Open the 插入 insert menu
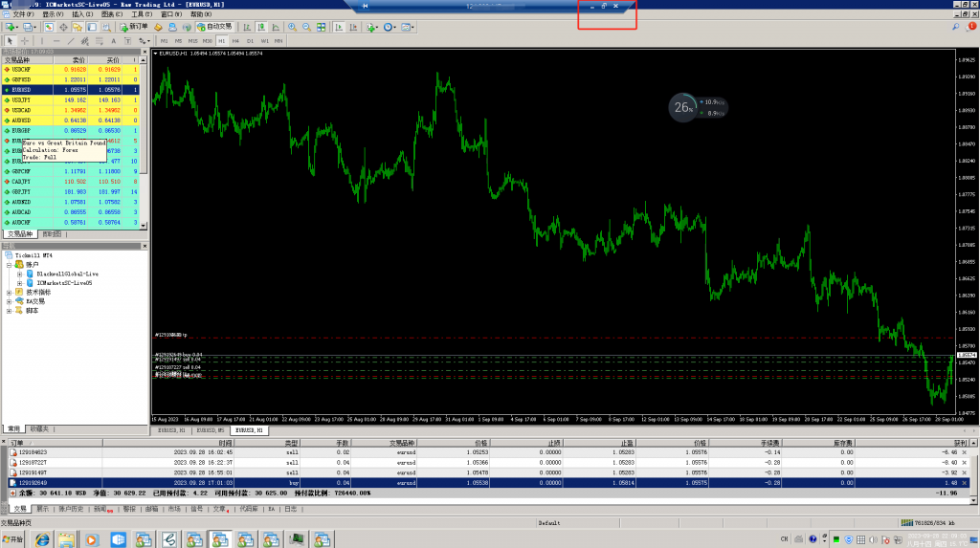This screenshot has width=980, height=548. point(82,13)
